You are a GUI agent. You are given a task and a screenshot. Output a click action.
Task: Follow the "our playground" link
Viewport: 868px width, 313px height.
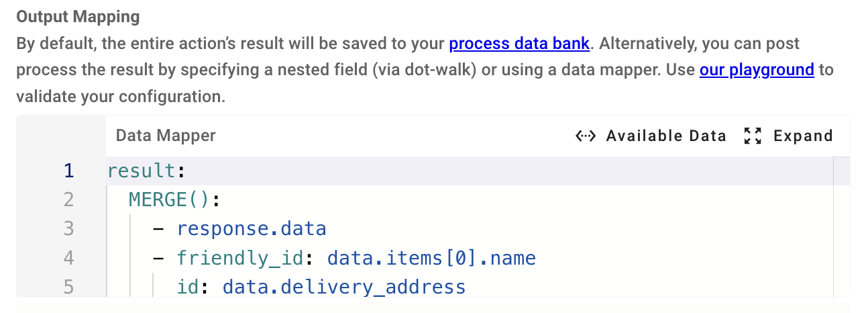757,70
